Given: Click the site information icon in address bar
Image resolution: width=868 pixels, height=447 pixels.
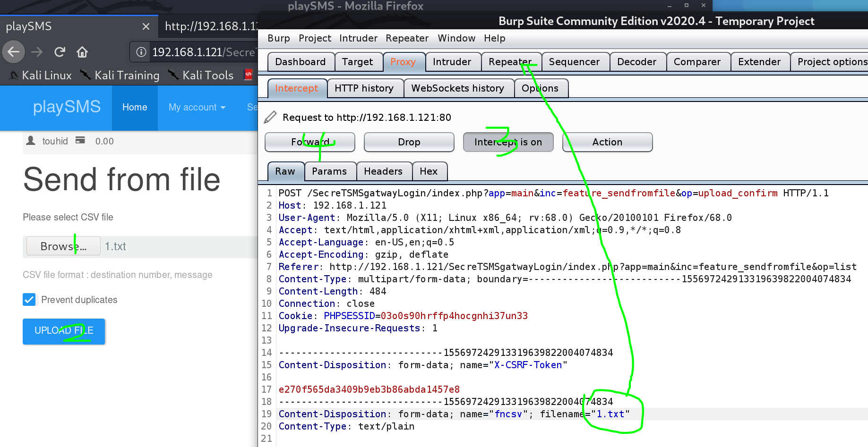Looking at the screenshot, I should pyautogui.click(x=141, y=52).
